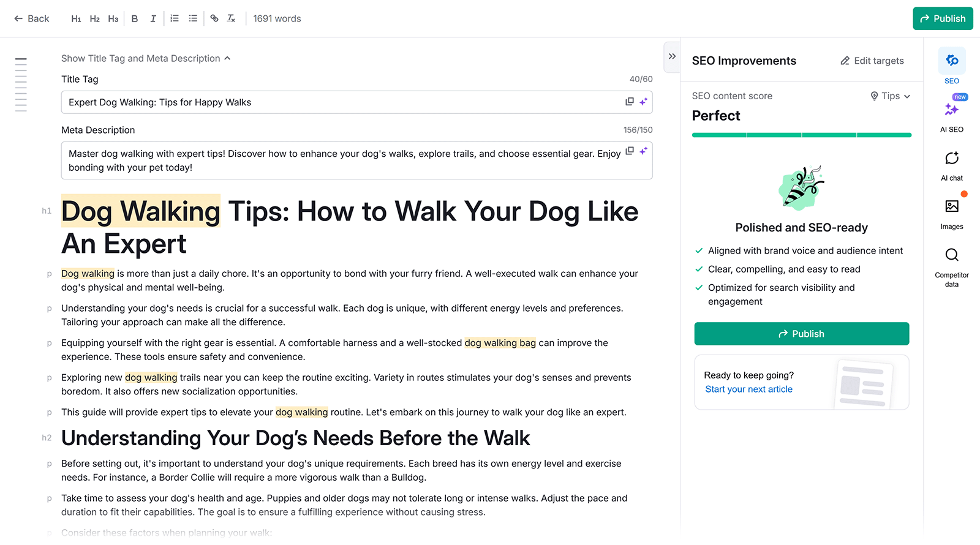Open the Images panel
The image size is (980, 545).
951,212
